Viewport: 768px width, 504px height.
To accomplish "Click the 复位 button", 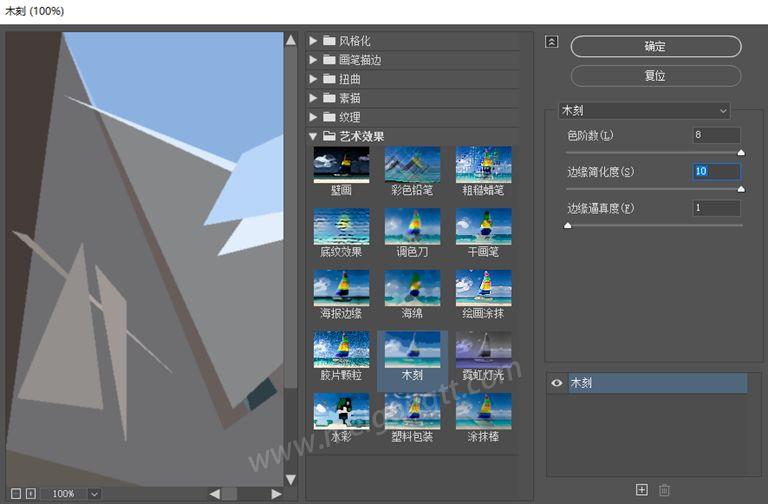I will coord(656,76).
